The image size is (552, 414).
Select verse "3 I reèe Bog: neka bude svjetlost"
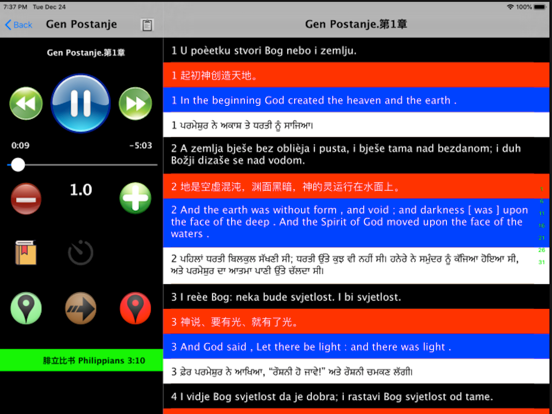click(x=356, y=297)
